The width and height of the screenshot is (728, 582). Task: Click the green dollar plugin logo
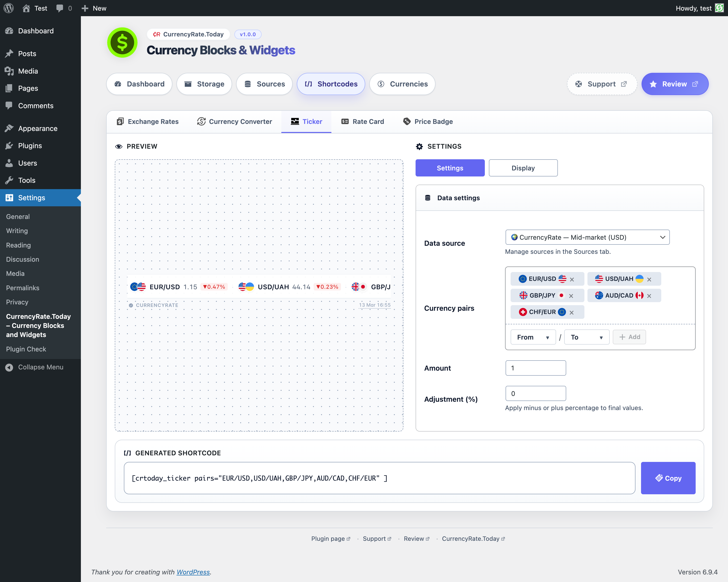122,42
